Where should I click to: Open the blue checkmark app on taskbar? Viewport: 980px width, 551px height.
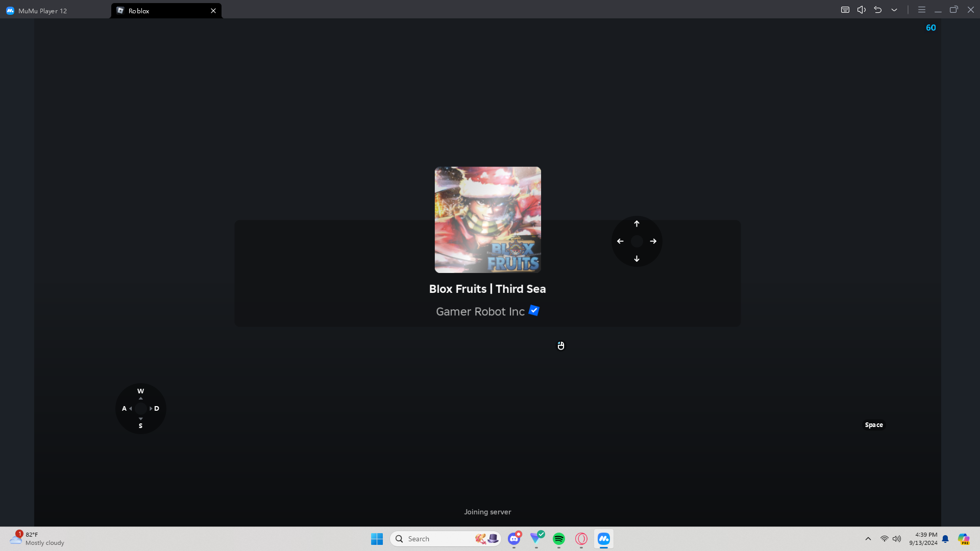click(536, 538)
